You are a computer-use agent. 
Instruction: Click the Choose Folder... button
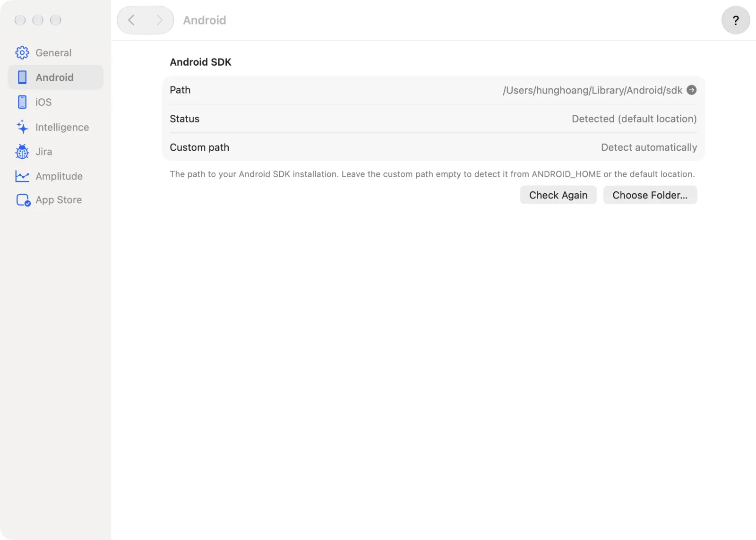coord(650,195)
